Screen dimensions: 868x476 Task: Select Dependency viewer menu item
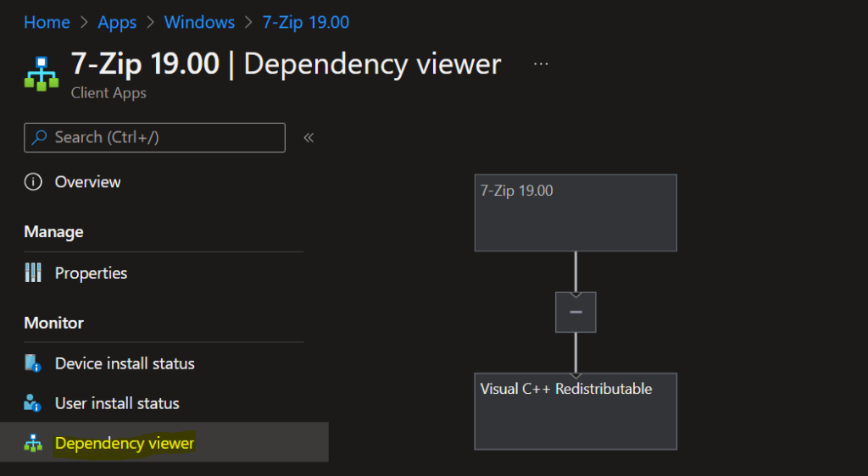[164, 443]
